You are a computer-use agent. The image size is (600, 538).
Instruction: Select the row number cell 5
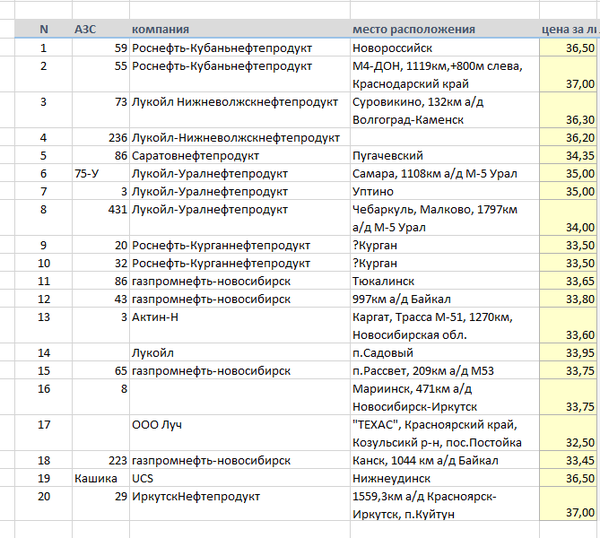point(44,155)
